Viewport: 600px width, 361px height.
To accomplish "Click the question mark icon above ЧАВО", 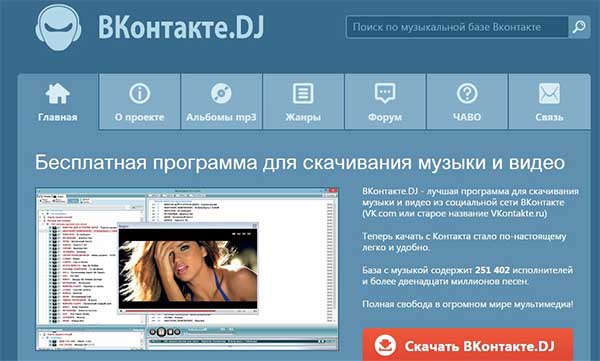I will pos(467,93).
